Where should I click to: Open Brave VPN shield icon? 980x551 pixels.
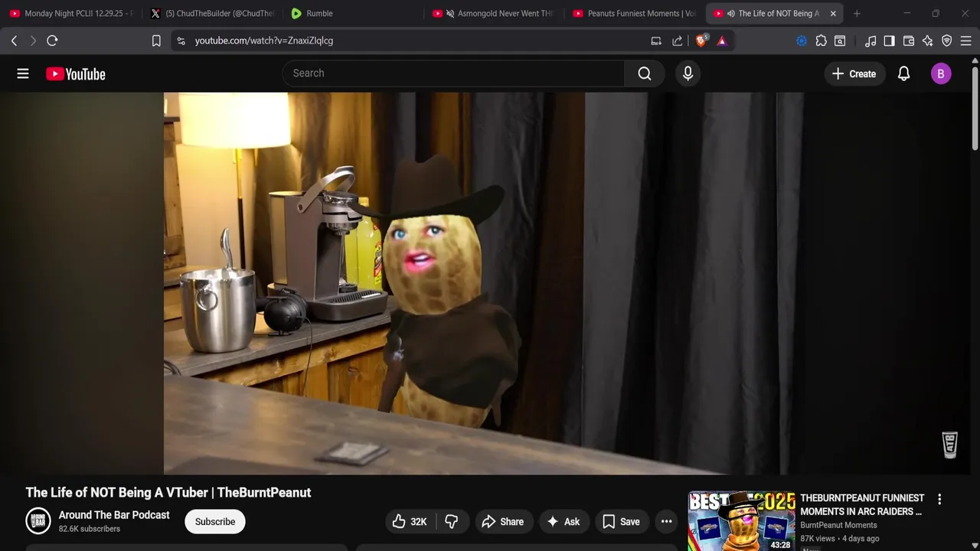[946, 41]
